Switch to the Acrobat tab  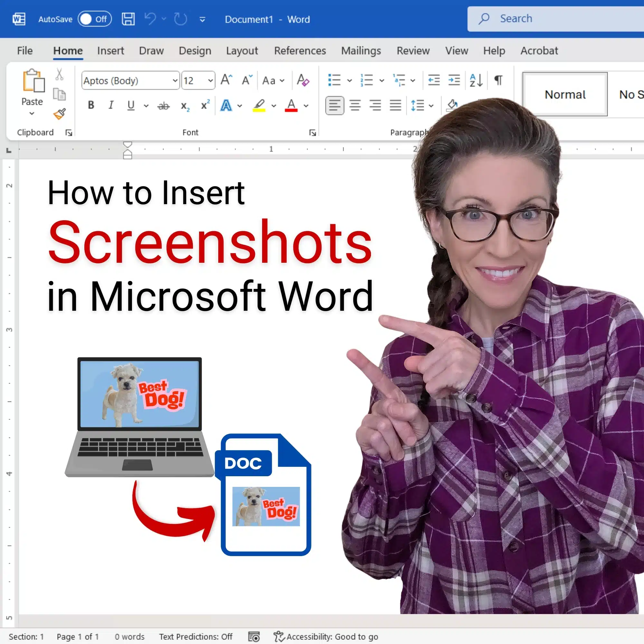539,51
